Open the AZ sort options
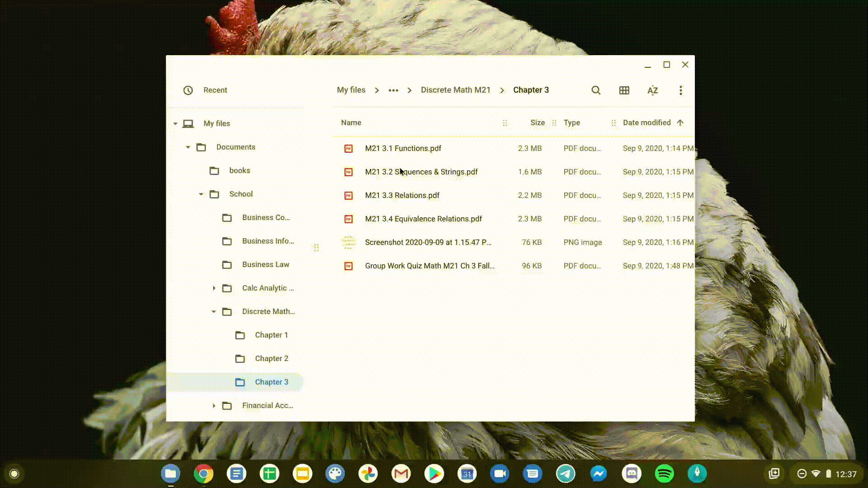Viewport: 868px width, 488px height. [x=652, y=90]
